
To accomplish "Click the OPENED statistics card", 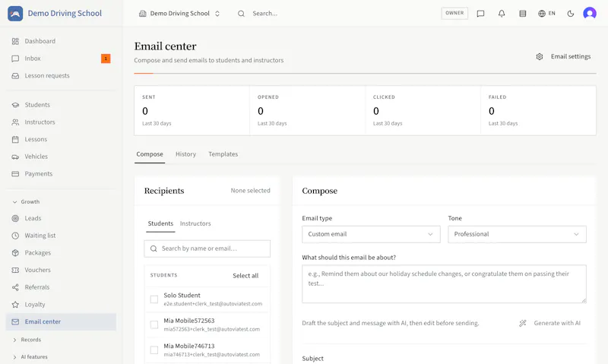I will pos(308,110).
